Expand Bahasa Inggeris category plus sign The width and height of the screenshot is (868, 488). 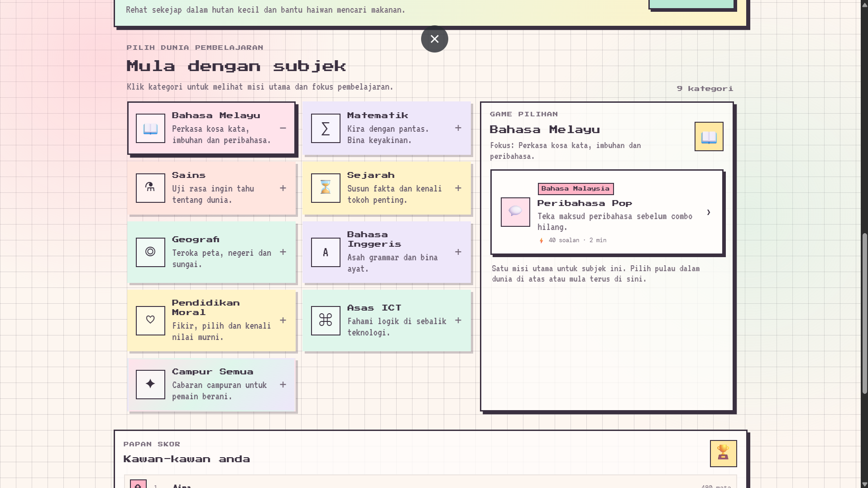point(458,252)
